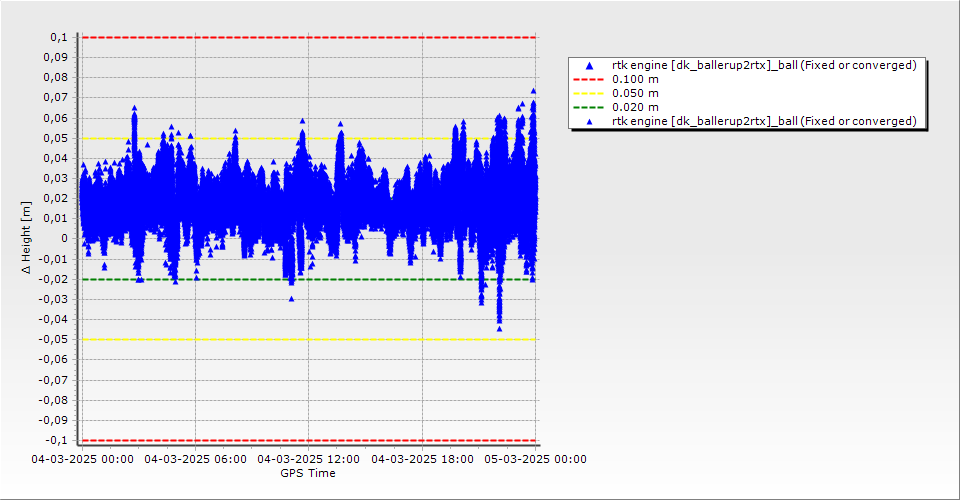Click the negative '-0,03' height axis tick label
The image size is (960, 500).
click(x=54, y=299)
